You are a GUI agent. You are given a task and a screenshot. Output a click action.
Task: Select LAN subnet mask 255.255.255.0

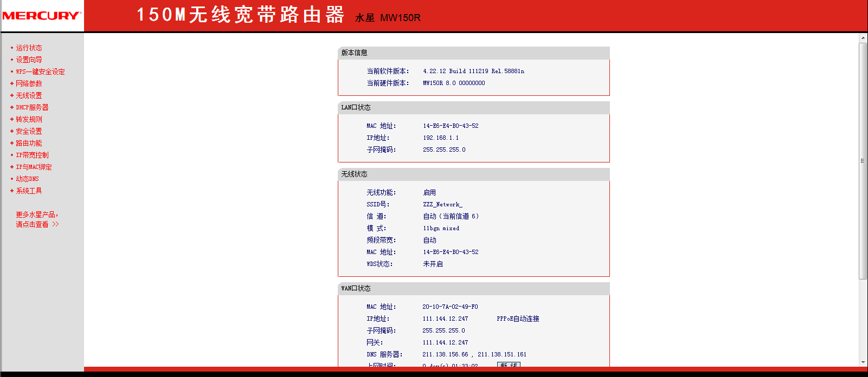coord(444,149)
